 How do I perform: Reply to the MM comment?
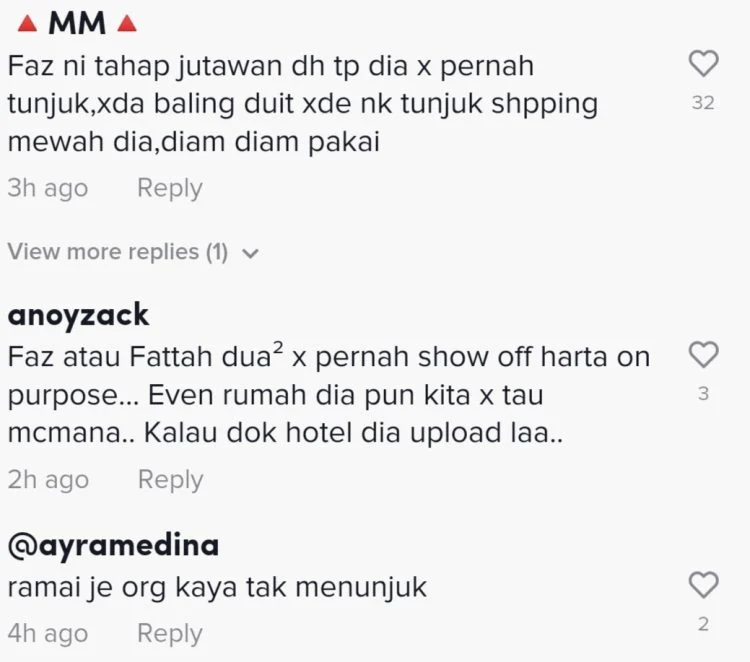click(x=170, y=188)
